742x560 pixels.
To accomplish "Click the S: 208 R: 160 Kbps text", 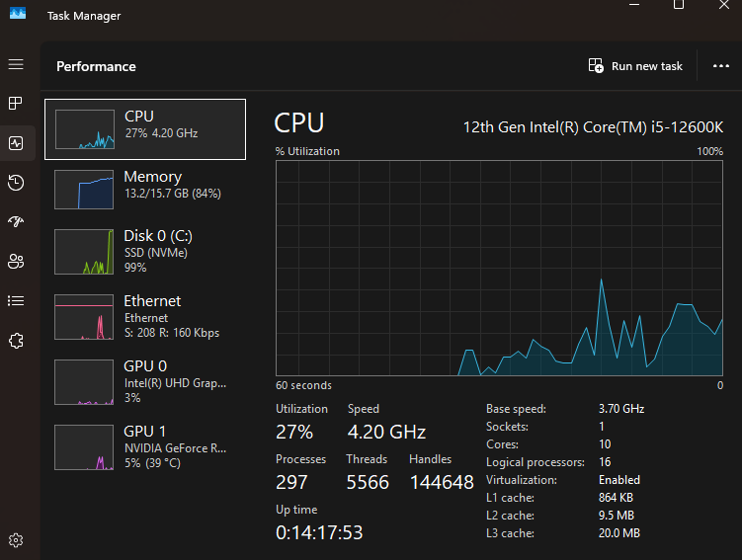I will [x=172, y=333].
